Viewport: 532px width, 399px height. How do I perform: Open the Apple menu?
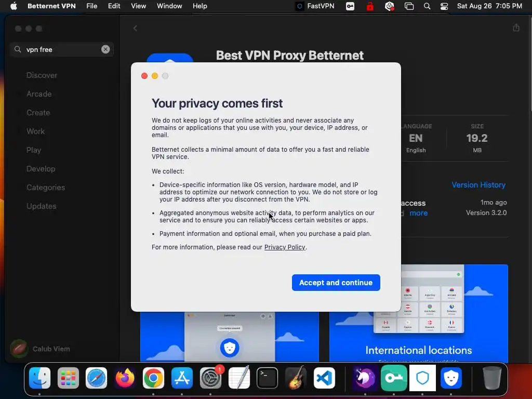[14, 6]
